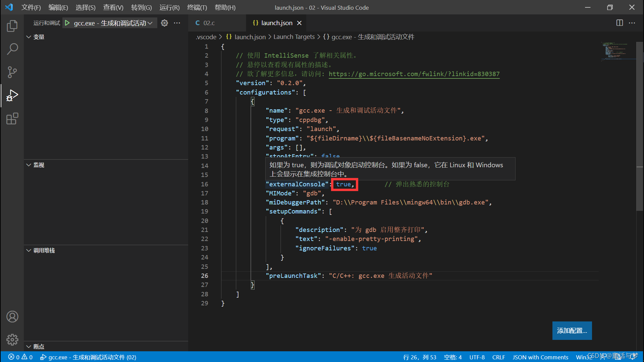Select the Run and Debug icon

12,96
